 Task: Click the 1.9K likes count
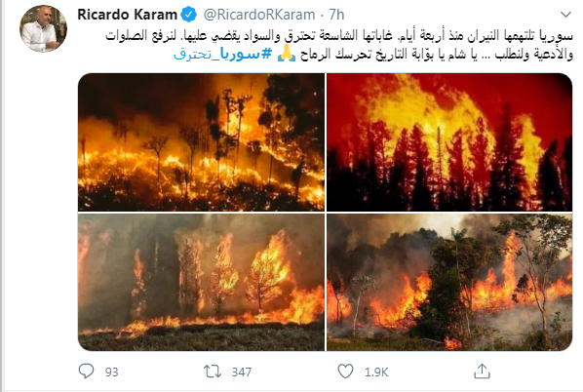(376, 372)
